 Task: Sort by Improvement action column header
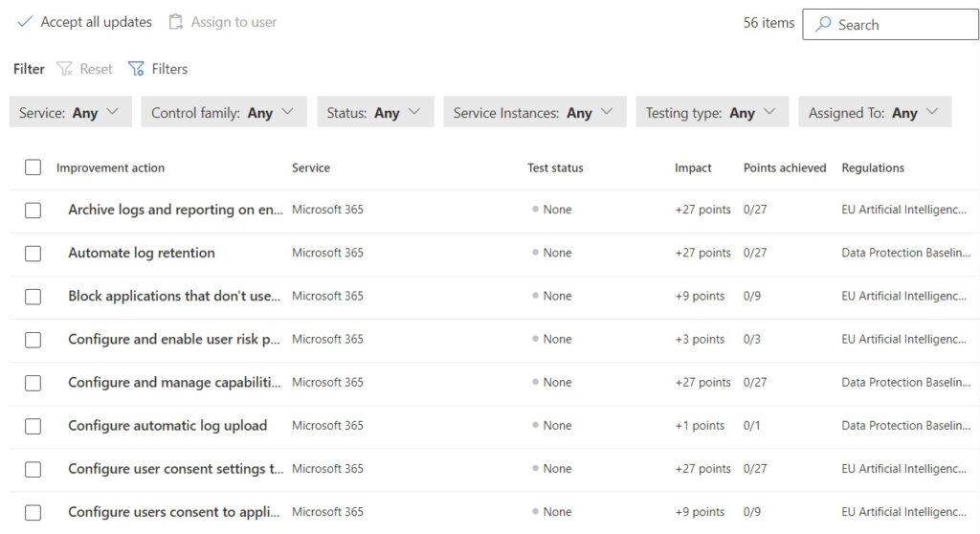click(110, 168)
